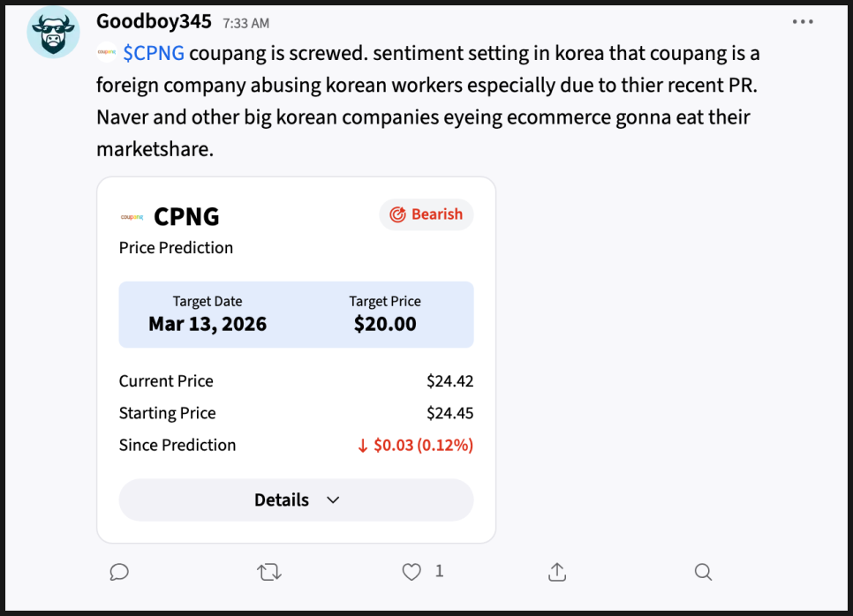
Task: Click the $20.00 target price value
Action: [x=385, y=323]
